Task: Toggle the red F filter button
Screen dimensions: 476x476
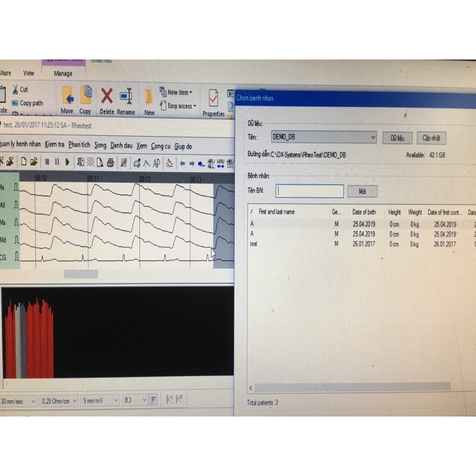Action: 154,400
